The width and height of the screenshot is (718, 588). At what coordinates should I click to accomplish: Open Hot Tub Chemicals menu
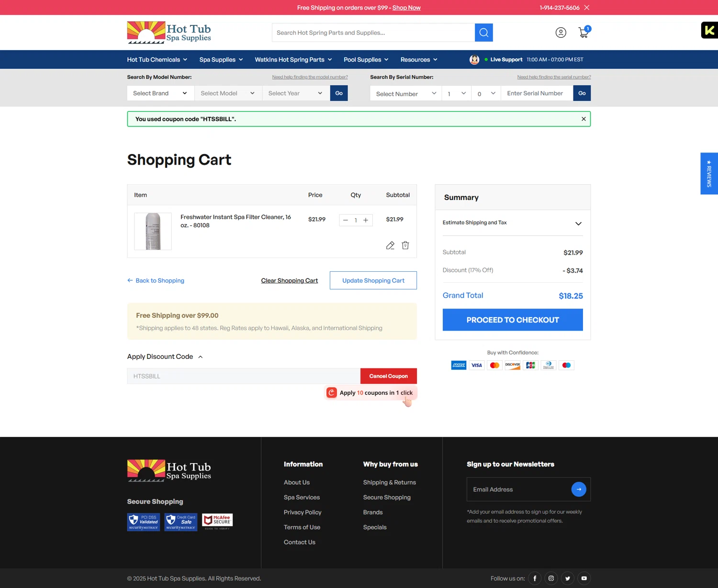point(157,60)
